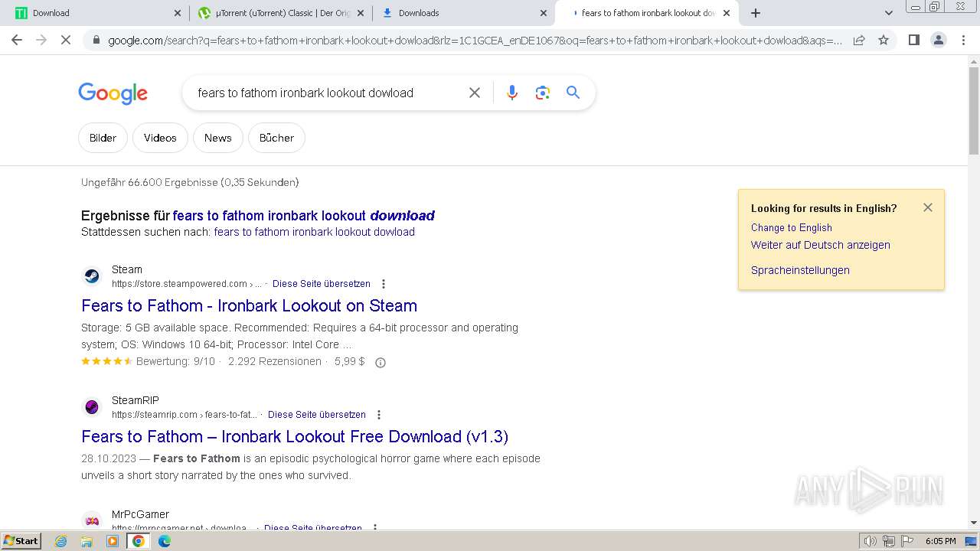Open Internet Explorer from the taskbar
This screenshot has height=551, width=980.
click(61, 541)
